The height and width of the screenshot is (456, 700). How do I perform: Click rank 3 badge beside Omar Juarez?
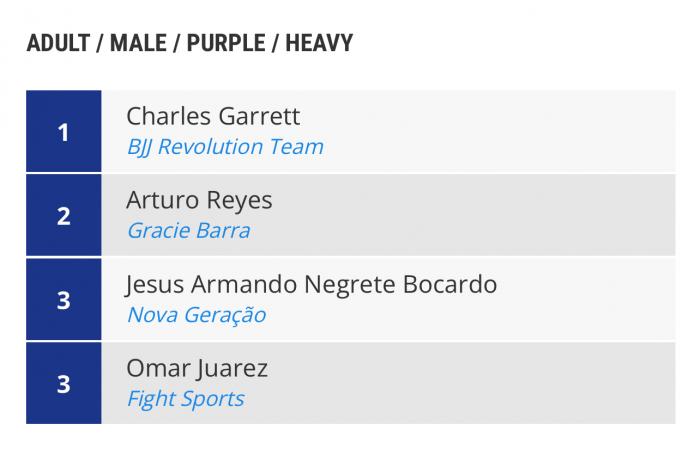pos(64,383)
